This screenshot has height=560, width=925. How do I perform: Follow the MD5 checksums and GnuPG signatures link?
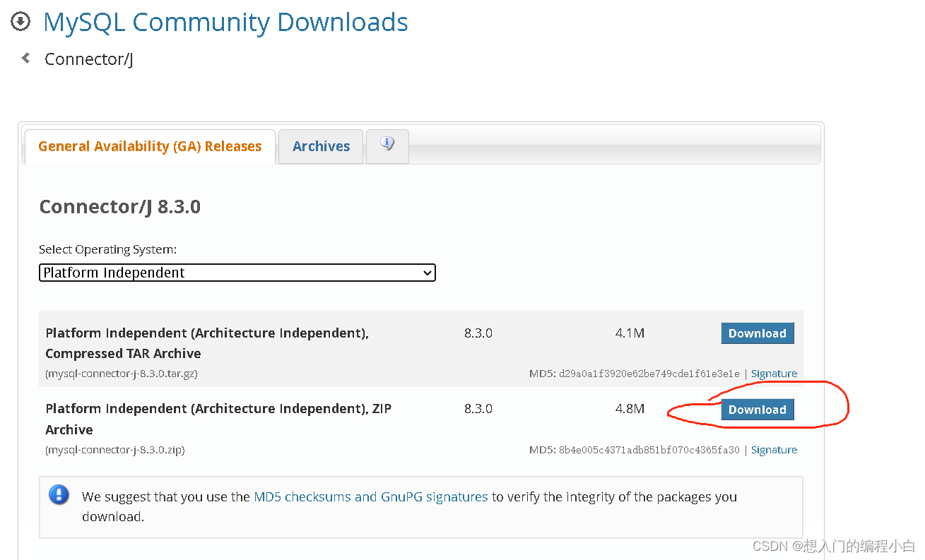click(370, 496)
